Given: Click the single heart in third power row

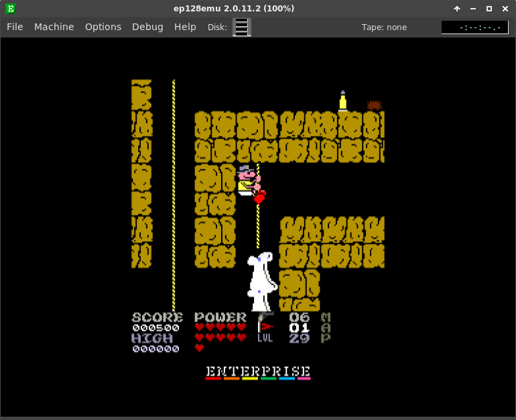Looking at the screenshot, I should click(200, 348).
